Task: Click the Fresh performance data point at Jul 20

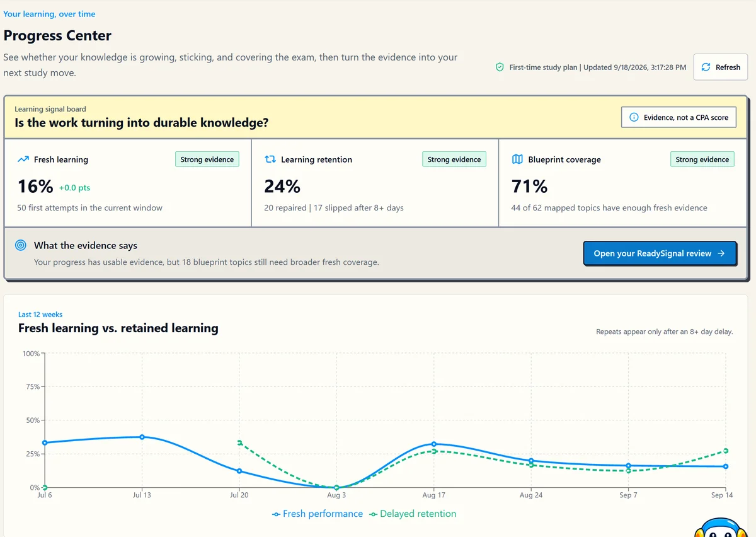Action: click(x=239, y=471)
